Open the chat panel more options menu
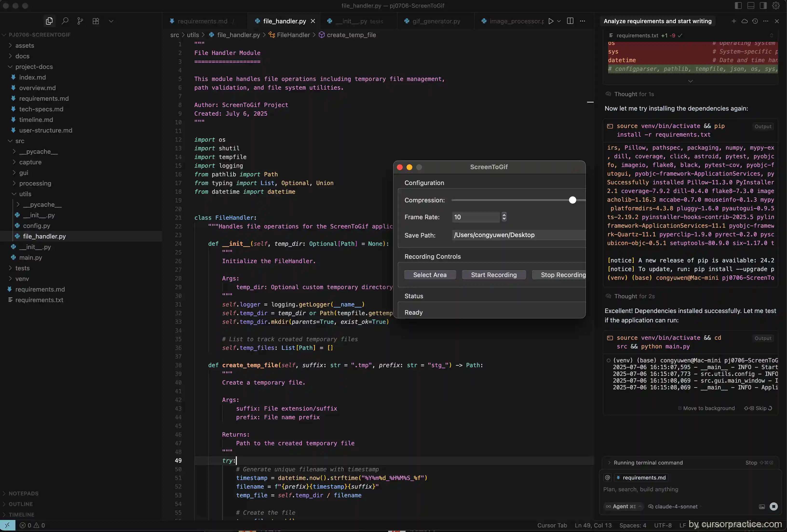The image size is (787, 532). pos(766,21)
